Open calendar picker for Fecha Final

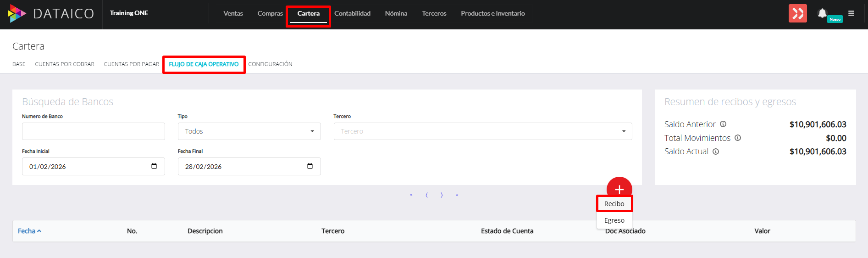[310, 166]
